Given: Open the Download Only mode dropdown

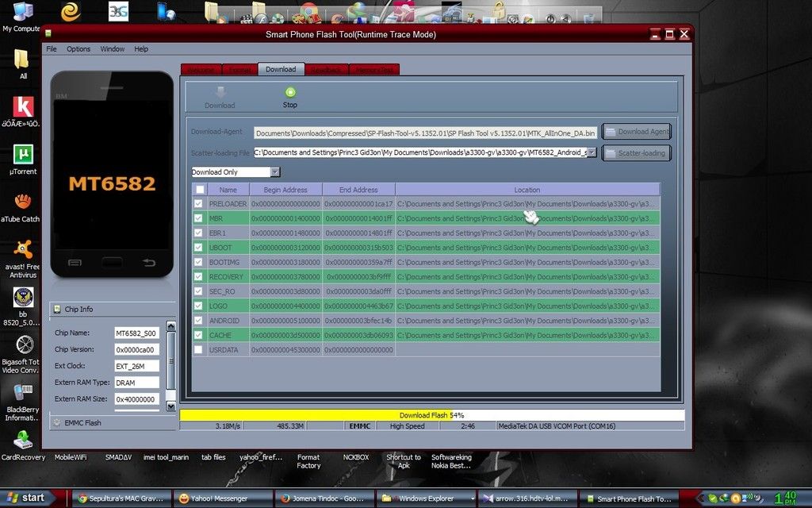Looking at the screenshot, I should [x=275, y=172].
